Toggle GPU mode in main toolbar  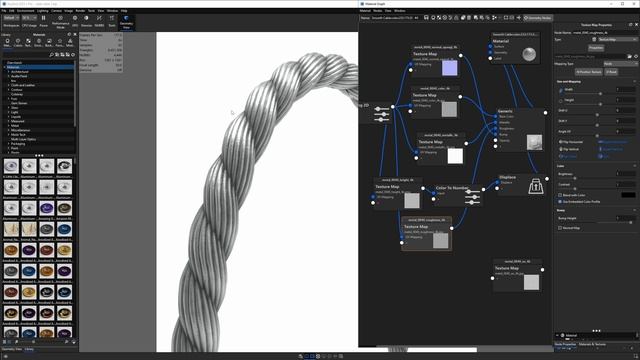(75, 20)
